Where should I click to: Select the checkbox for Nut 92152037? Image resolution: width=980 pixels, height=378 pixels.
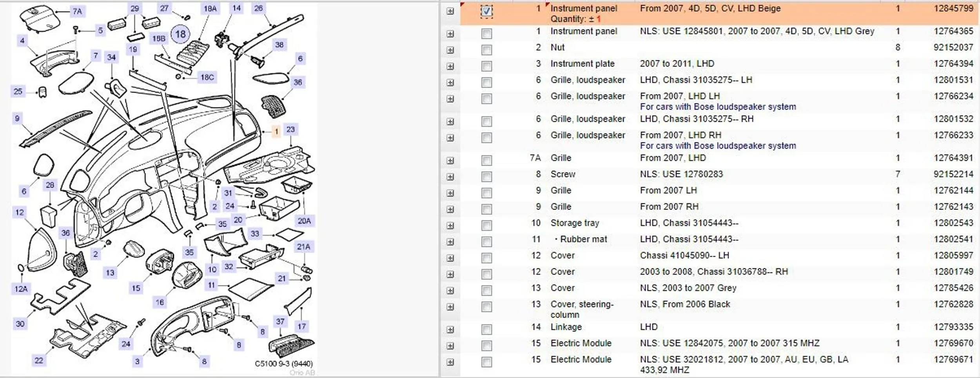486,50
